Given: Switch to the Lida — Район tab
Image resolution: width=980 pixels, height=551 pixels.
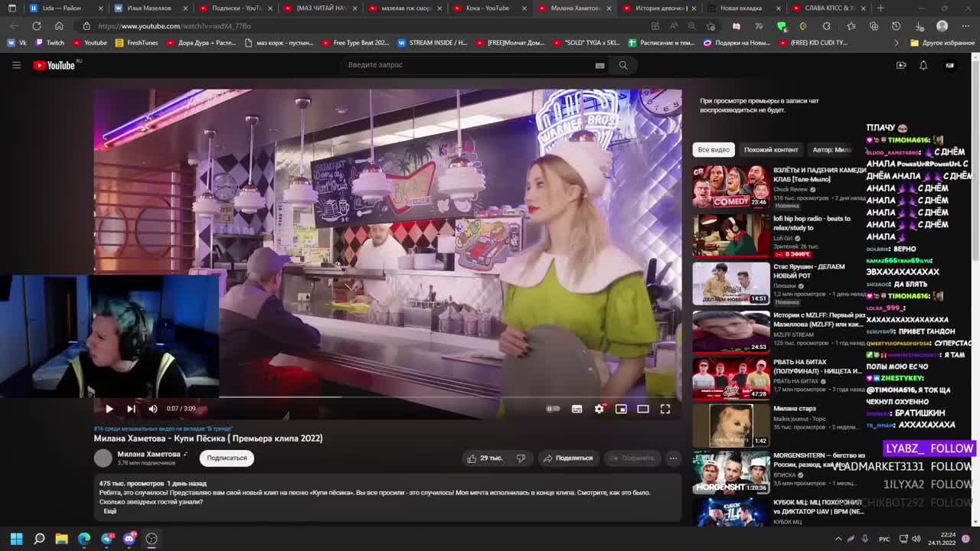Looking at the screenshot, I should pos(61,8).
